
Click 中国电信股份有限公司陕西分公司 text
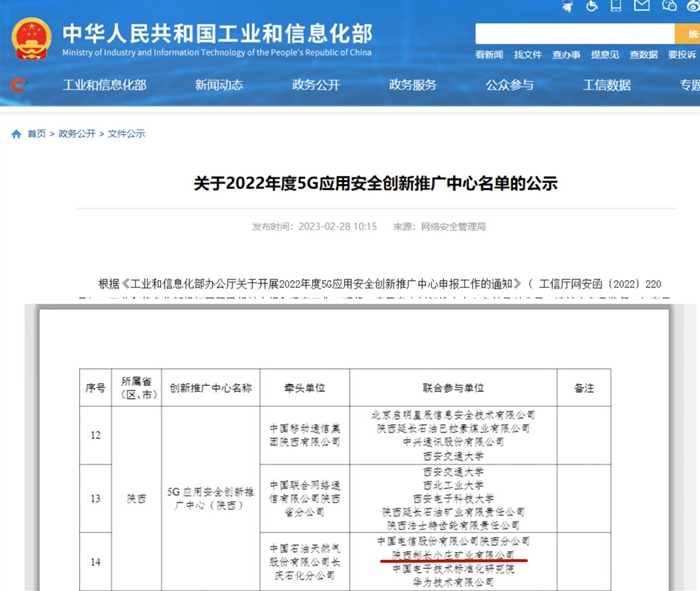453,541
